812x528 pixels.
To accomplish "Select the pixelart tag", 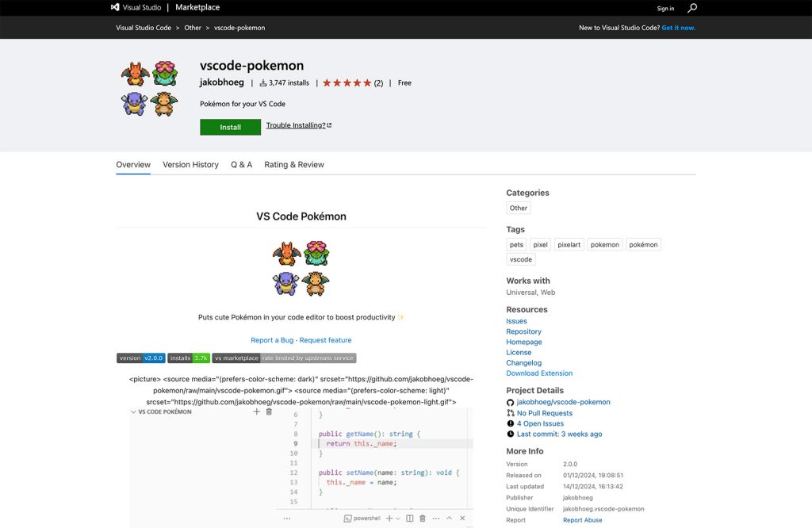I will (x=569, y=245).
